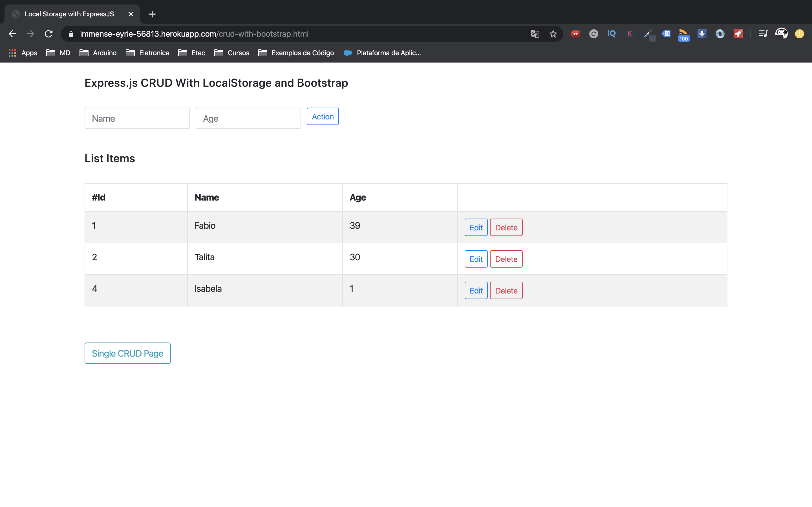812x507 pixels.
Task: Select the Local Storage with ExpressJS tab
Action: (x=69, y=14)
